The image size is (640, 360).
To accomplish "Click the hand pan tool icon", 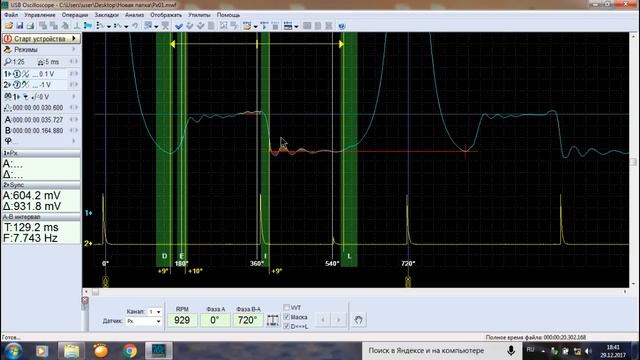I will pyautogui.click(x=358, y=320).
